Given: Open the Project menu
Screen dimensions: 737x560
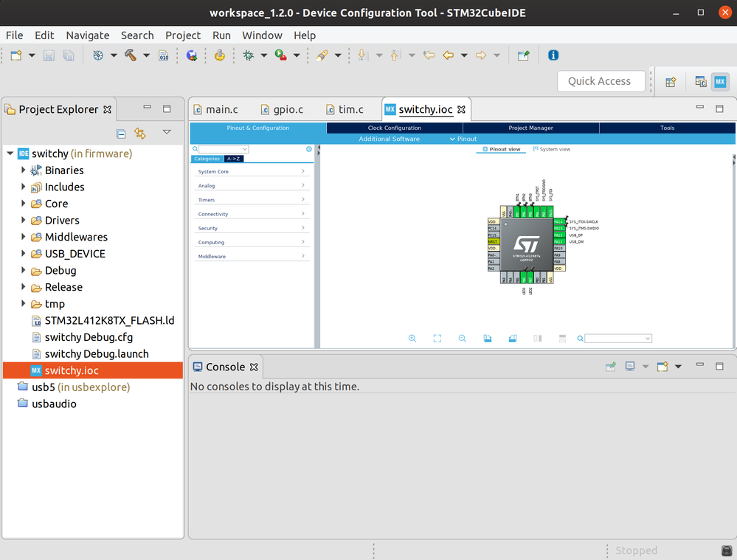Looking at the screenshot, I should click(183, 35).
